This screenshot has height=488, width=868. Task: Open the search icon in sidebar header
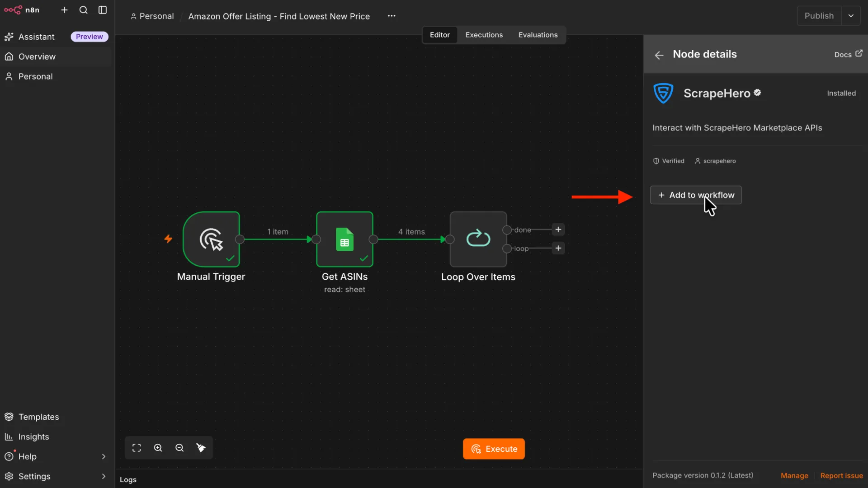84,10
